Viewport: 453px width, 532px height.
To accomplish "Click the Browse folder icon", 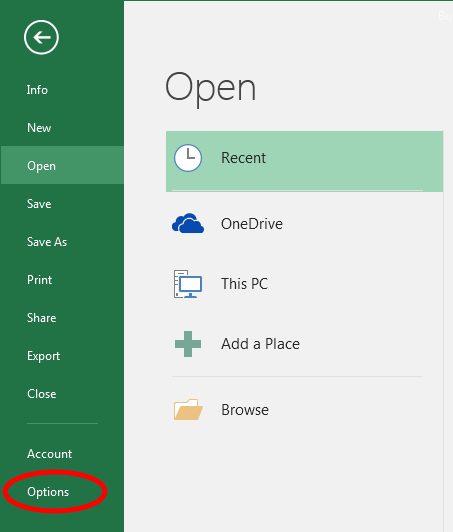I will (x=188, y=410).
